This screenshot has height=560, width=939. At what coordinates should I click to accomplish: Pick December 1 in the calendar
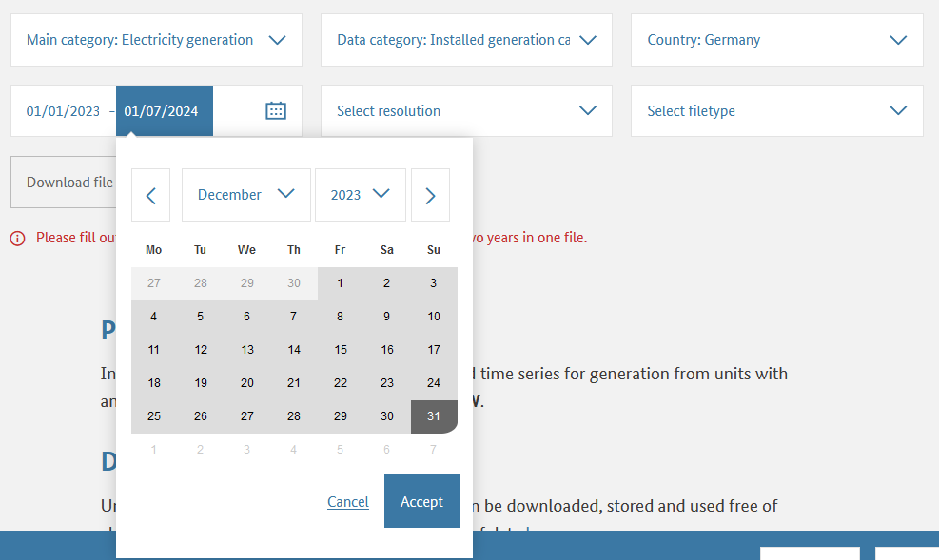pos(341,283)
